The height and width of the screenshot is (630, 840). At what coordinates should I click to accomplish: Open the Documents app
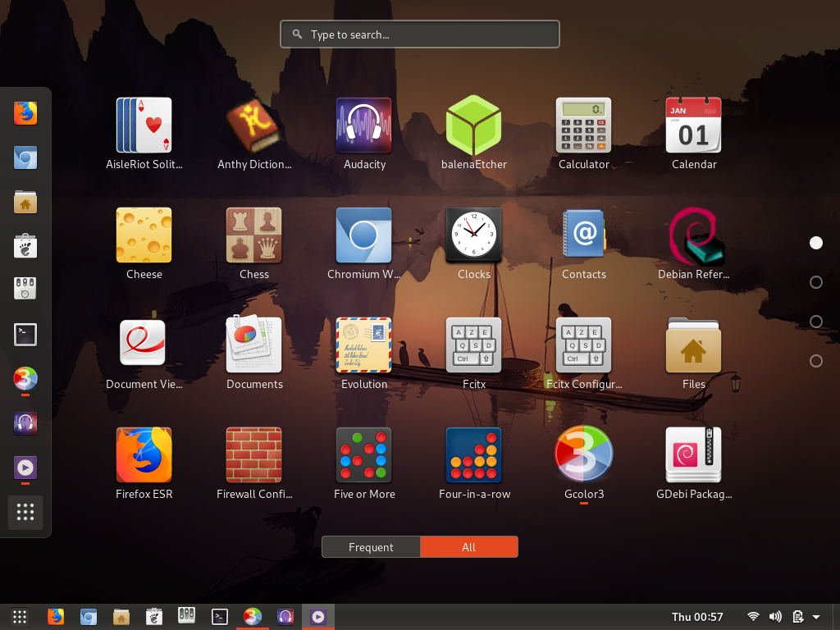[254, 354]
